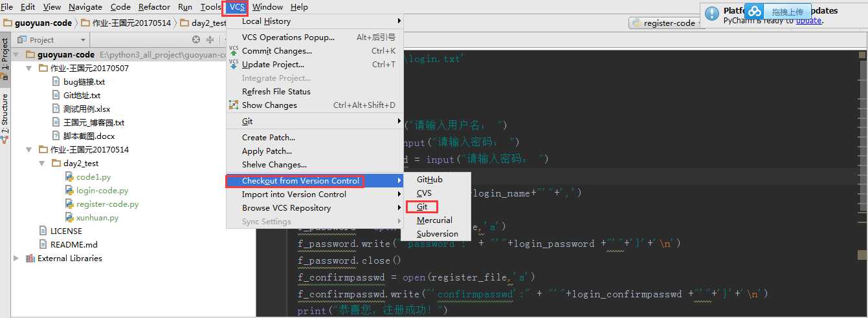
Task: Open the File menu
Action: 7,6
